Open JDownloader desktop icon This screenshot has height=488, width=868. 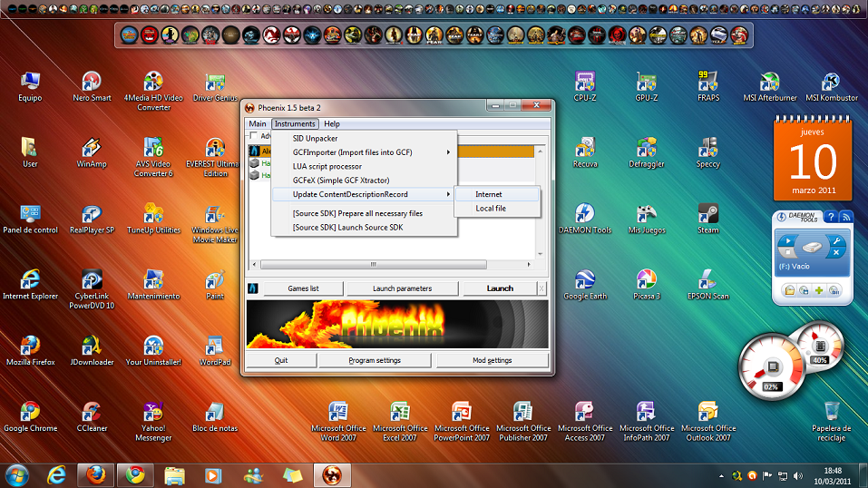pos(92,351)
